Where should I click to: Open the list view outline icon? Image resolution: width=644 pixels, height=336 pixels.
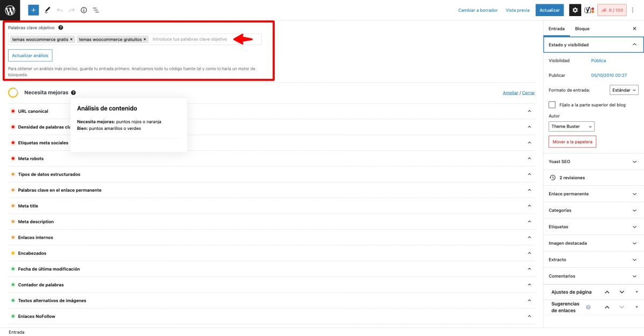96,10
